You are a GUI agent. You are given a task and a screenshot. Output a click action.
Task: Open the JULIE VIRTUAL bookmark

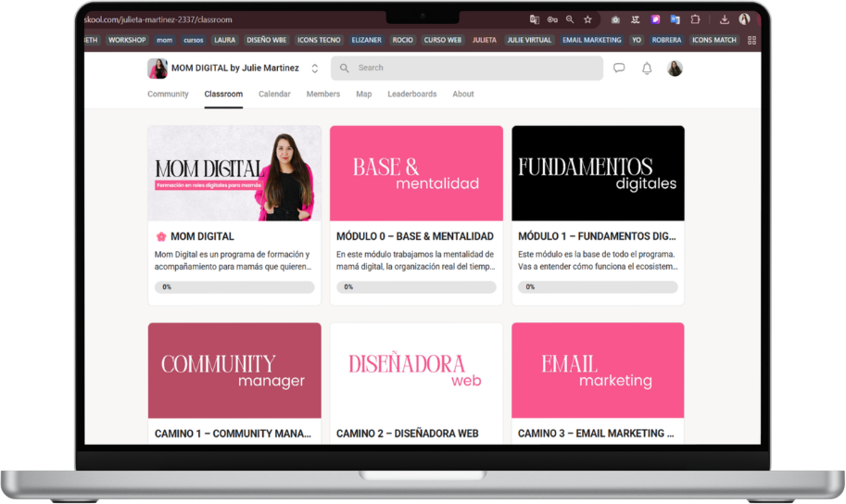pos(529,40)
